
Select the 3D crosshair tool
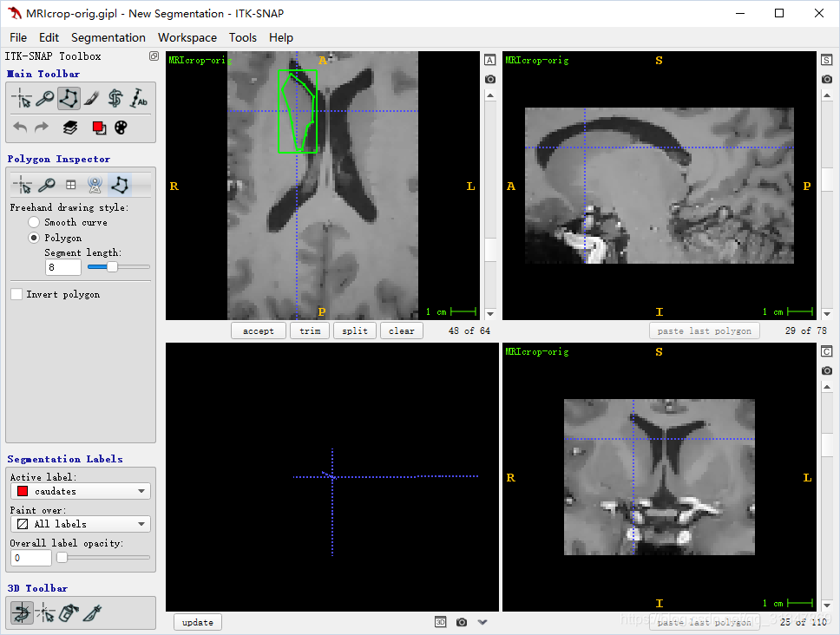(45, 613)
